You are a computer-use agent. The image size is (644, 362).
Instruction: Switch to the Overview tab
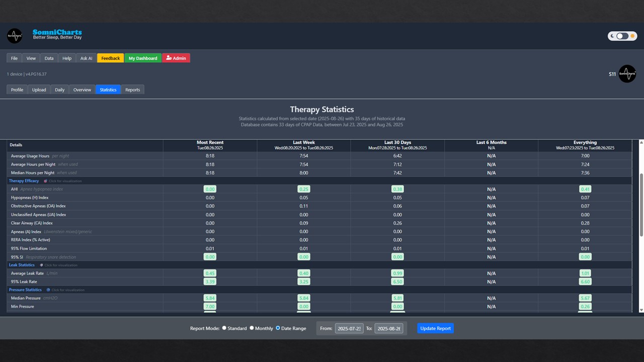[x=82, y=89]
